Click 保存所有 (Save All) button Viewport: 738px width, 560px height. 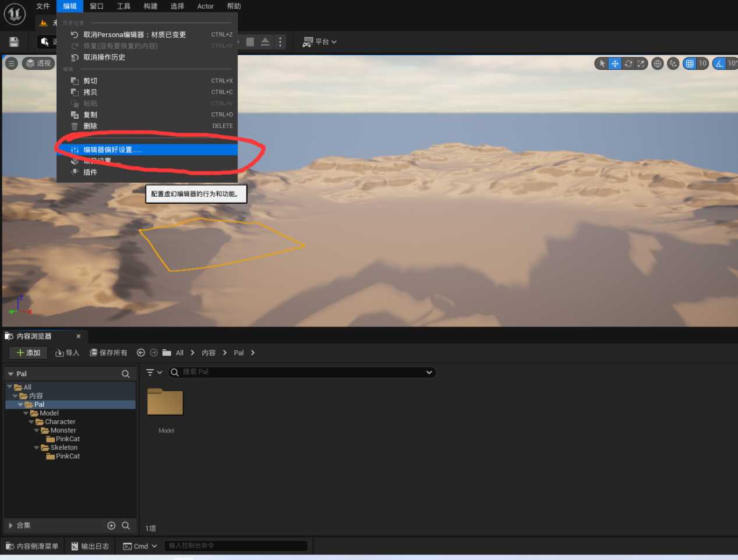click(x=108, y=353)
